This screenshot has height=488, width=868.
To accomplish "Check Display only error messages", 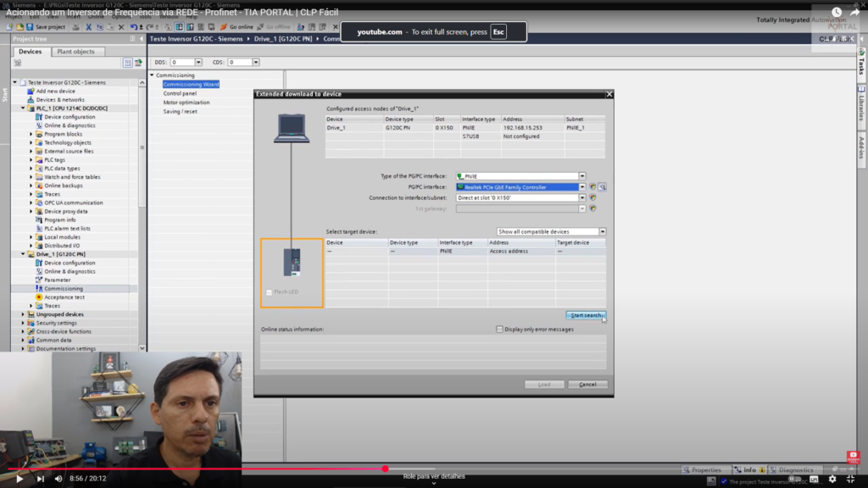I will (499, 330).
